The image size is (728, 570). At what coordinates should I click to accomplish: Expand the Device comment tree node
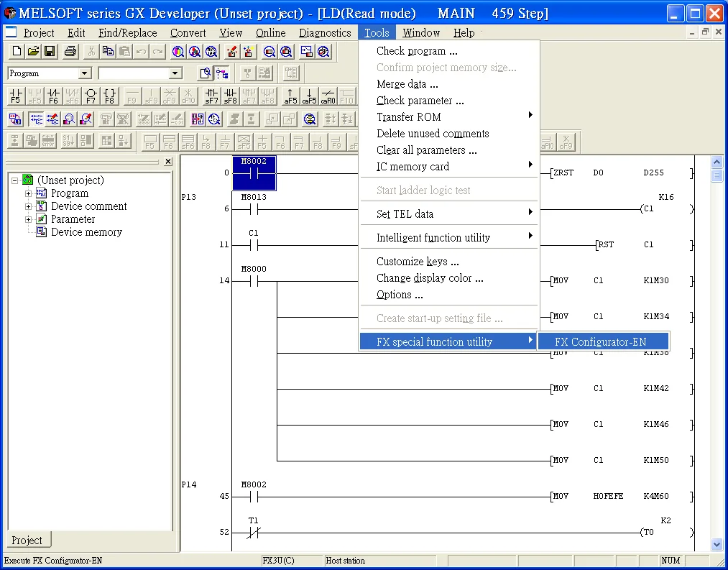pyautogui.click(x=28, y=206)
